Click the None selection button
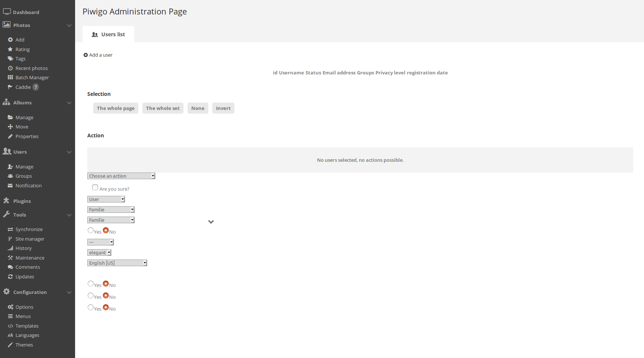Screen dimensions: 644x358 coord(198,108)
